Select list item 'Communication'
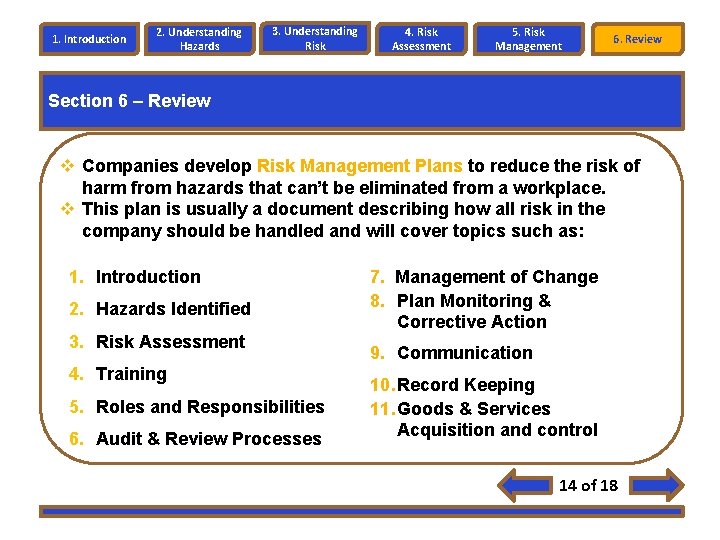This screenshot has height=540, width=720. click(465, 353)
